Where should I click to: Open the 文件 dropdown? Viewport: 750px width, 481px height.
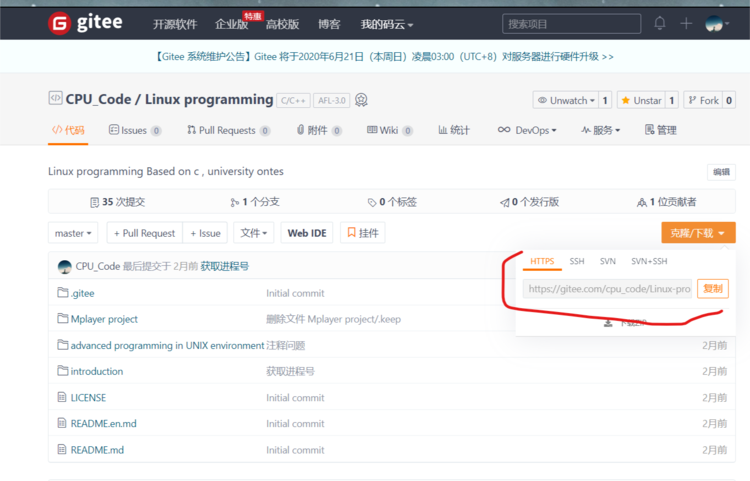tap(254, 233)
